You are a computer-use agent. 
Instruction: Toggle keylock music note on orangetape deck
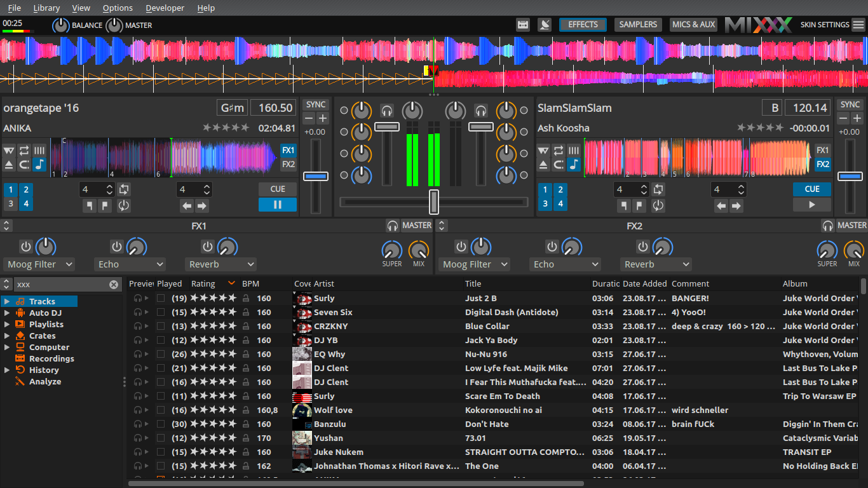(x=39, y=165)
